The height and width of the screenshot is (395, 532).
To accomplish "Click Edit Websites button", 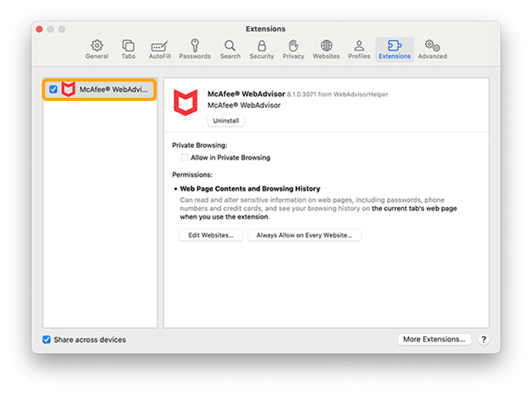I will pos(210,235).
